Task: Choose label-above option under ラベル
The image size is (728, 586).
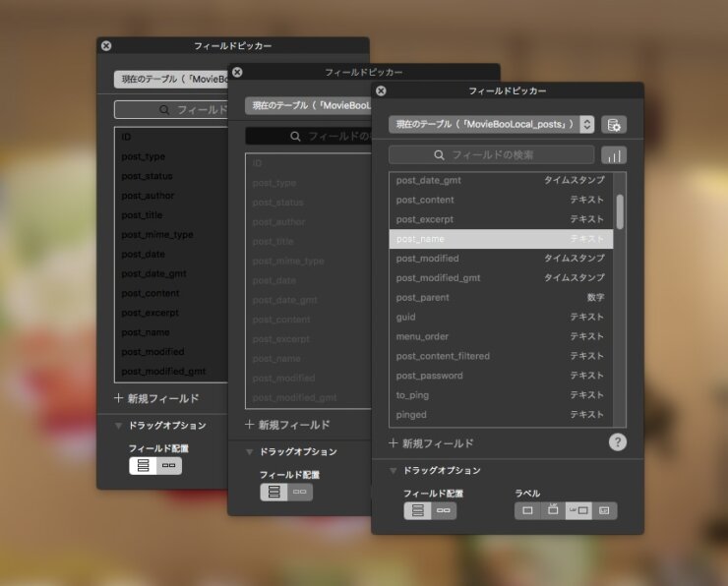Action: [x=553, y=511]
